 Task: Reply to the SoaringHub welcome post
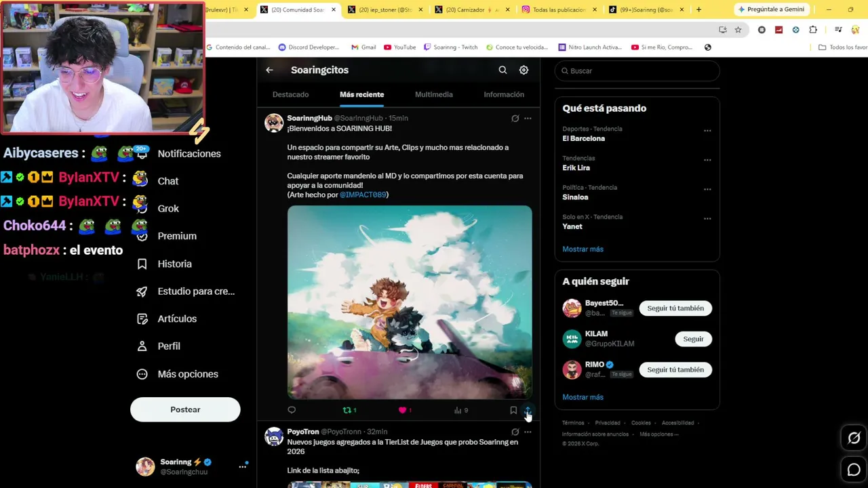click(292, 410)
